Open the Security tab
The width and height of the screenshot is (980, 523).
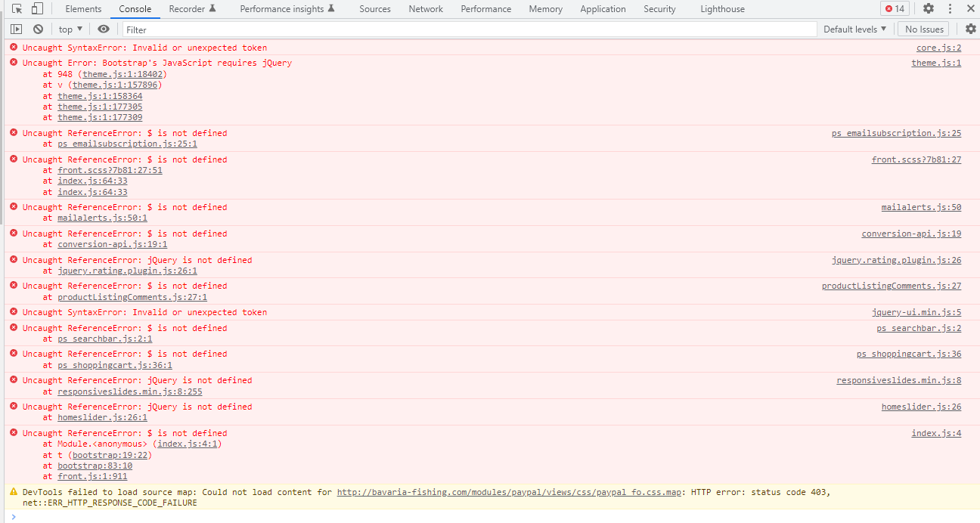[659, 9]
